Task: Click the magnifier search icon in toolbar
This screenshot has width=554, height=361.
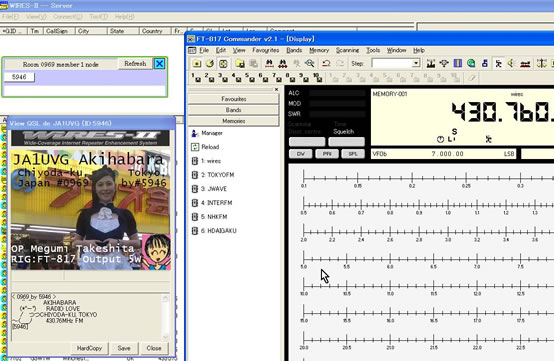Action: coord(310,64)
